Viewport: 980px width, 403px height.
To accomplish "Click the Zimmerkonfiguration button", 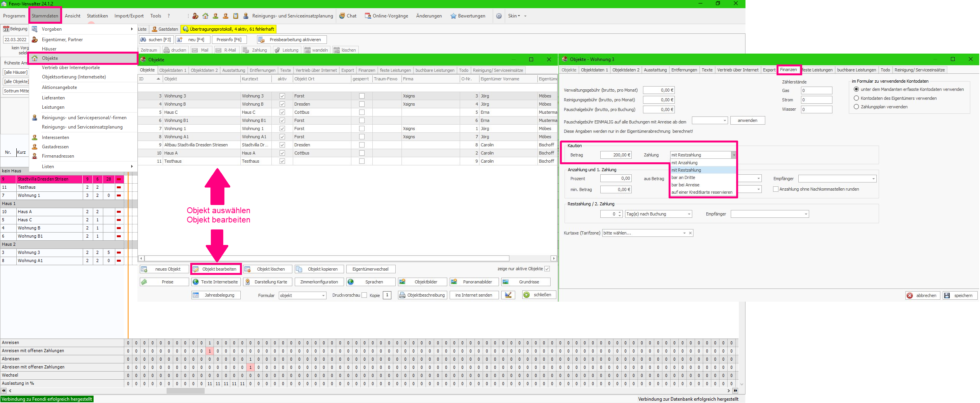I will (319, 282).
